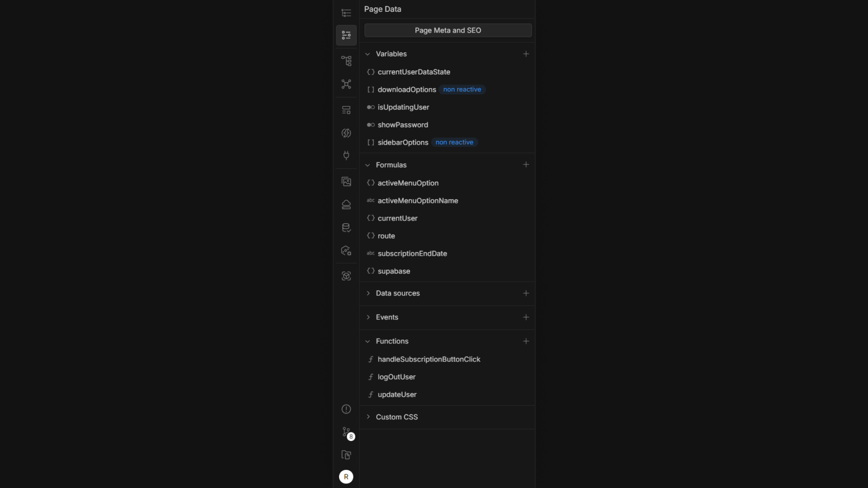Image resolution: width=868 pixels, height=488 pixels.
Task: Click the Page Data sliders icon
Action: point(346,35)
